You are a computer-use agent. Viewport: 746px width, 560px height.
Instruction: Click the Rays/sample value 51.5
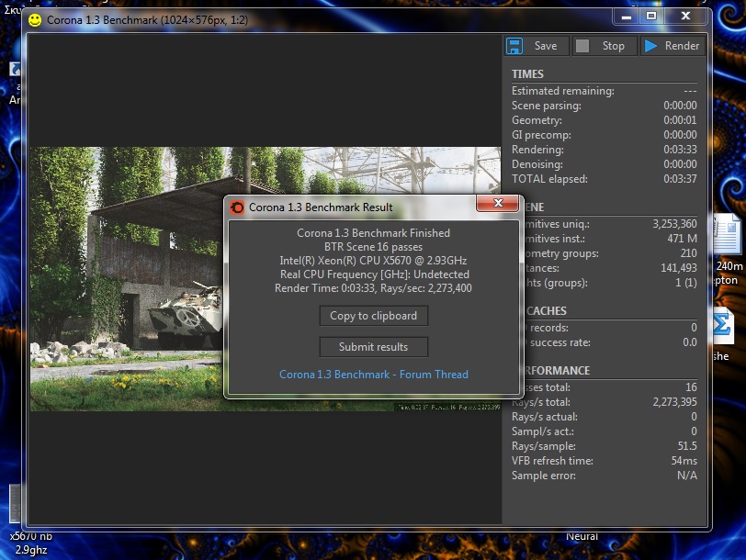687,446
